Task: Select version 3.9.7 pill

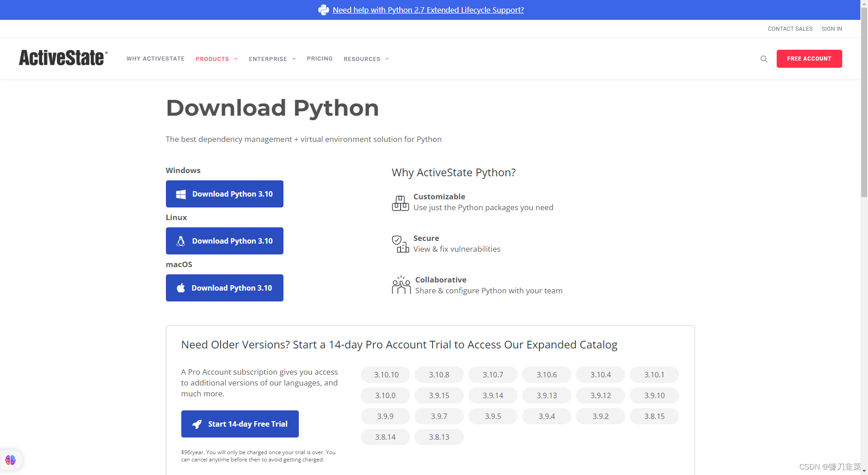Action: pyautogui.click(x=439, y=416)
